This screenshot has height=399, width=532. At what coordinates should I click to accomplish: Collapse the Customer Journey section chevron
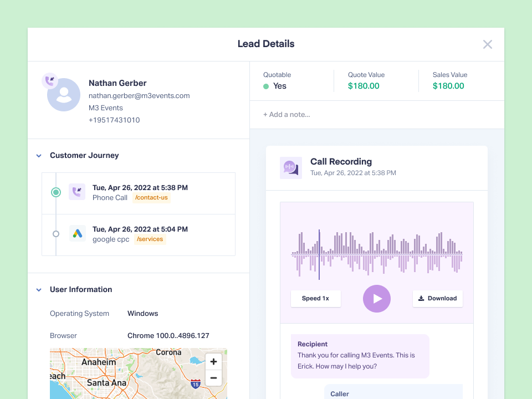point(39,156)
